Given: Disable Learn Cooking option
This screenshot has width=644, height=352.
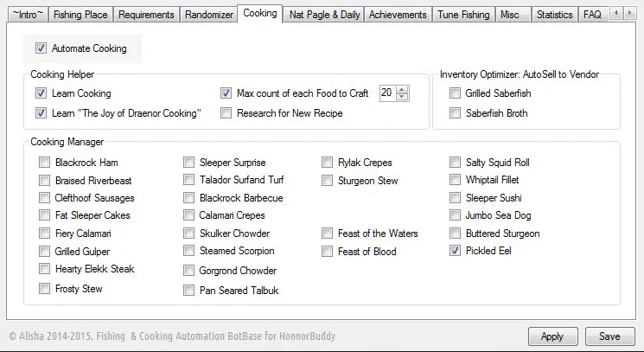Looking at the screenshot, I should click(x=41, y=93).
